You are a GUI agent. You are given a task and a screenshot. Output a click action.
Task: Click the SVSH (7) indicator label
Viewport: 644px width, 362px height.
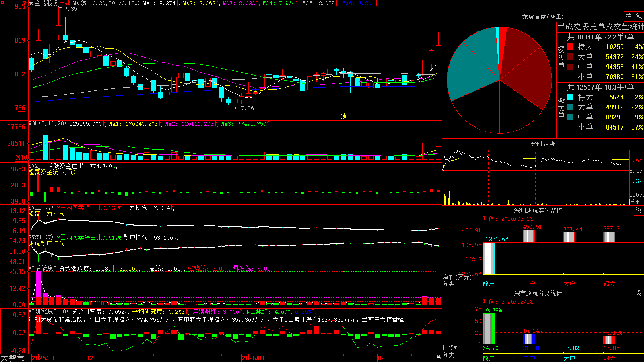(41, 238)
